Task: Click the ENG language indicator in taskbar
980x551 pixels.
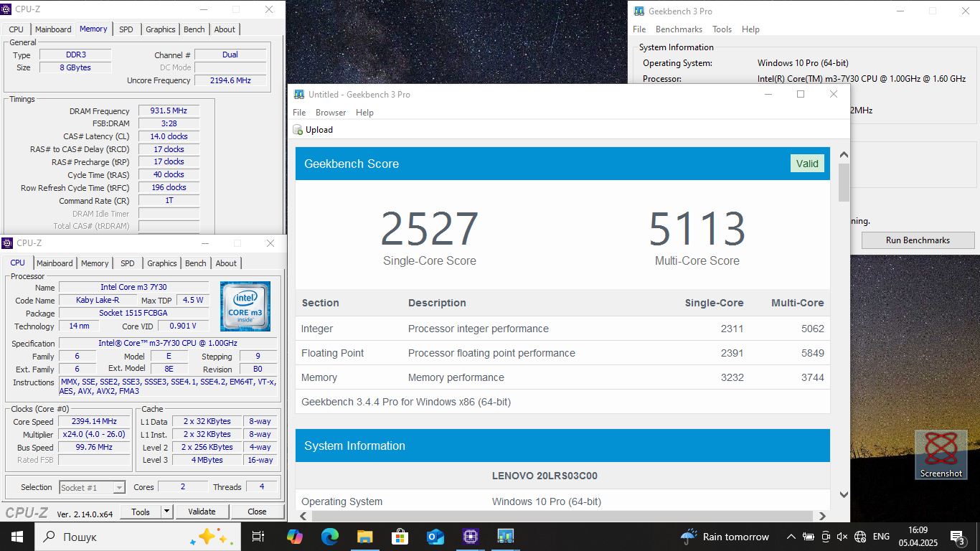Action: point(881,537)
